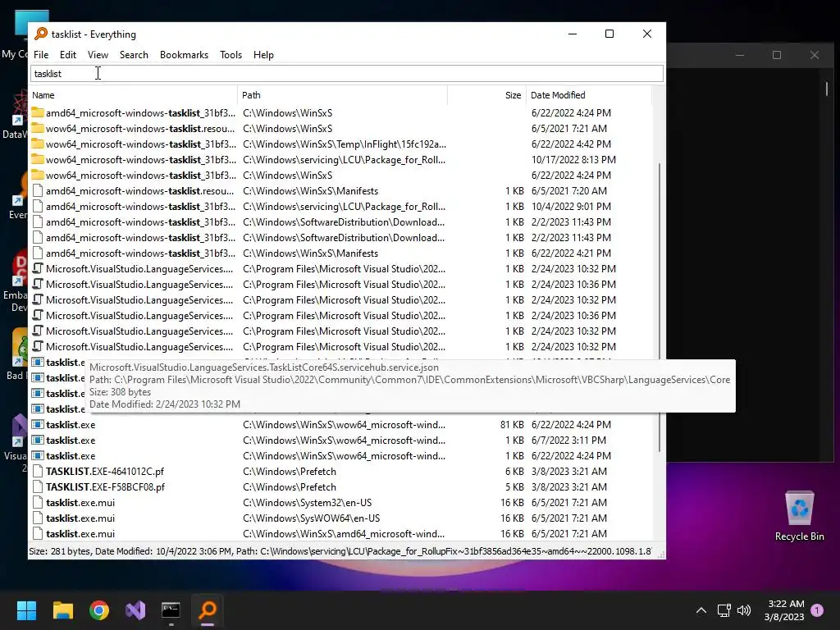840x630 pixels.
Task: Open Visual Studio from the taskbar
Action: (x=135, y=609)
